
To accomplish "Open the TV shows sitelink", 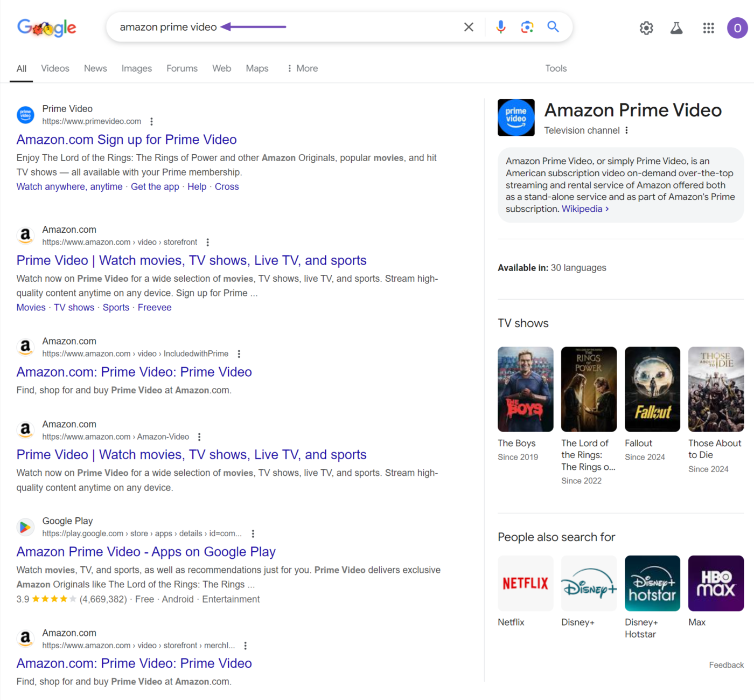I will click(x=74, y=307).
